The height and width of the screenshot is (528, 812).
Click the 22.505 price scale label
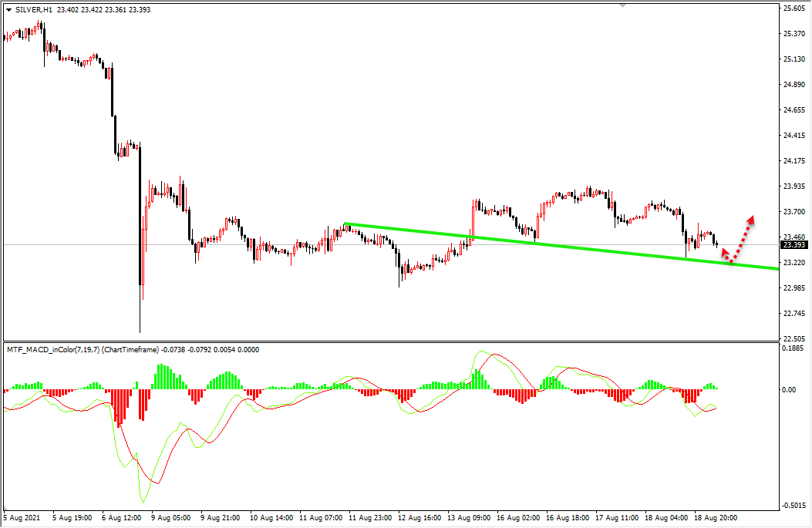click(x=794, y=338)
